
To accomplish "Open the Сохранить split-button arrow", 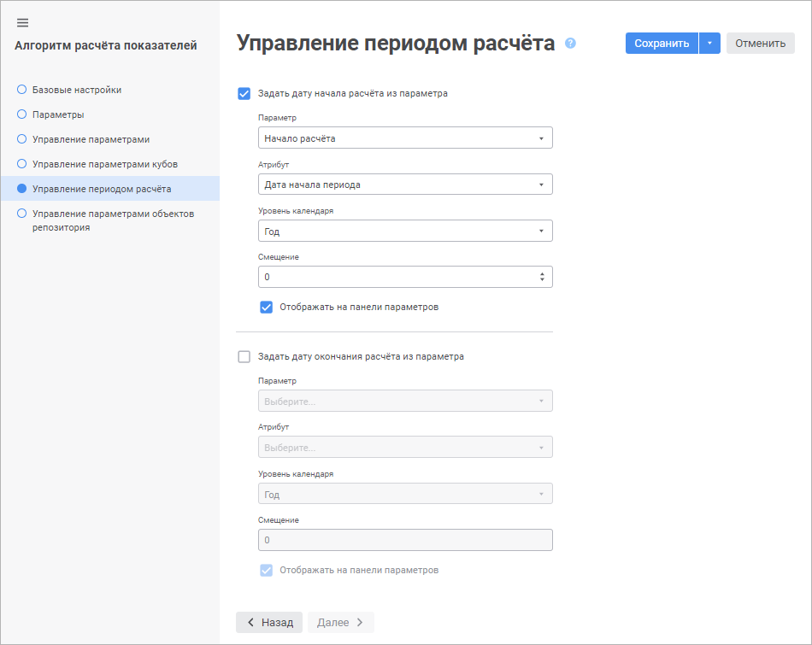I will coord(709,44).
